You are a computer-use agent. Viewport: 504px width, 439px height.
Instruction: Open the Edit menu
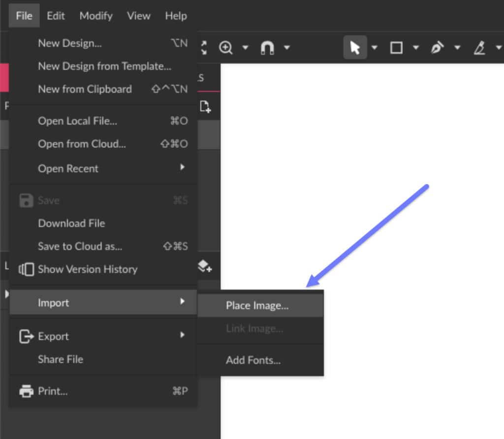[56, 16]
